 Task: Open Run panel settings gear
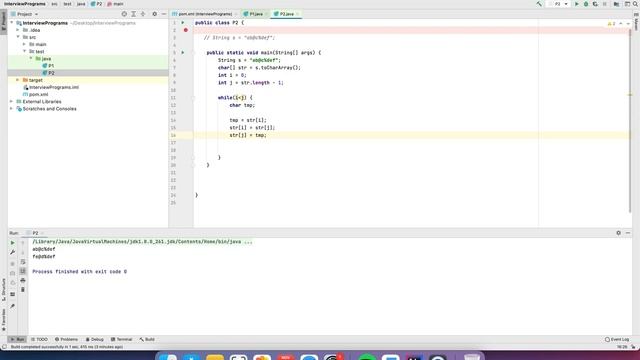pos(618,233)
